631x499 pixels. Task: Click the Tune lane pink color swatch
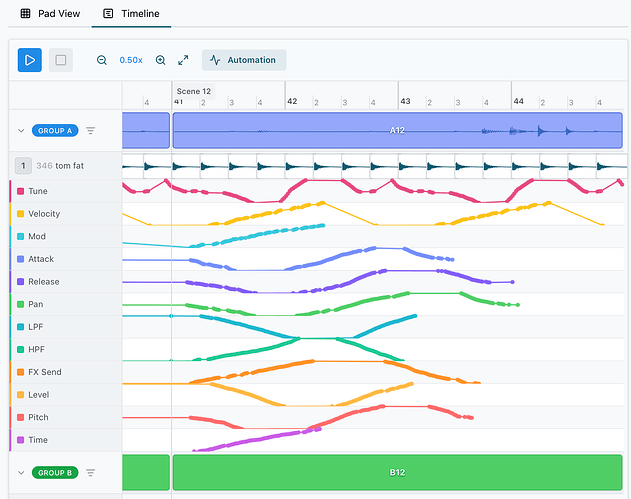[11, 190]
